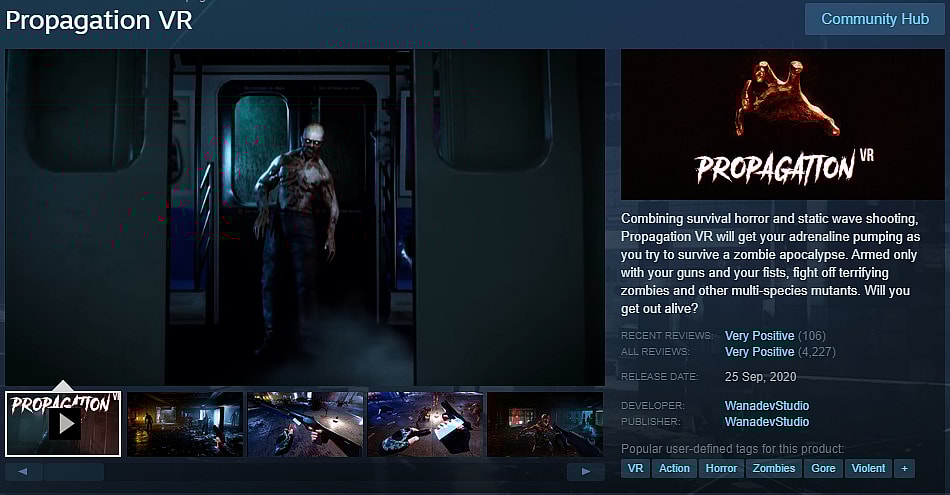The height and width of the screenshot is (495, 950).
Task: Select the dark subway corridor screenshot thumbnail
Action: (185, 424)
